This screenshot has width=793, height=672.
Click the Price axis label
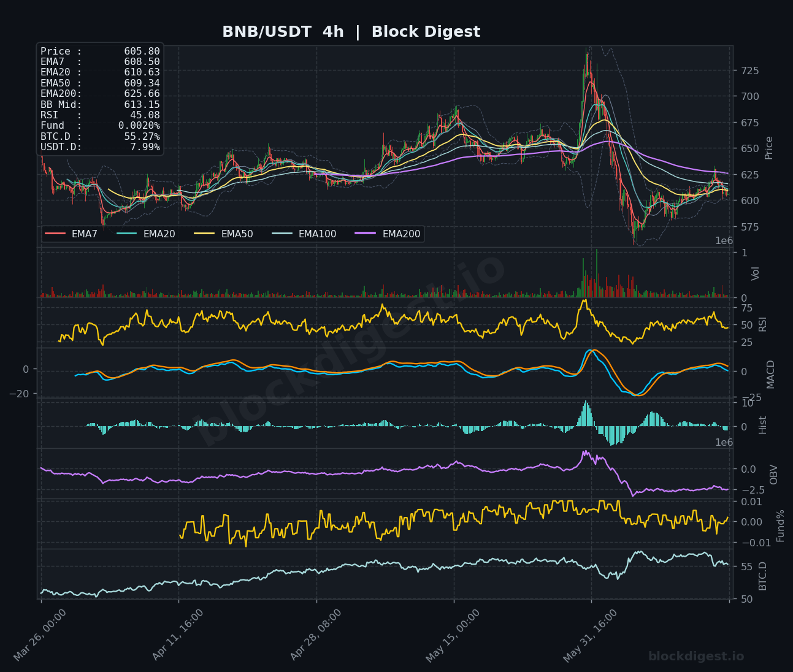click(x=768, y=148)
